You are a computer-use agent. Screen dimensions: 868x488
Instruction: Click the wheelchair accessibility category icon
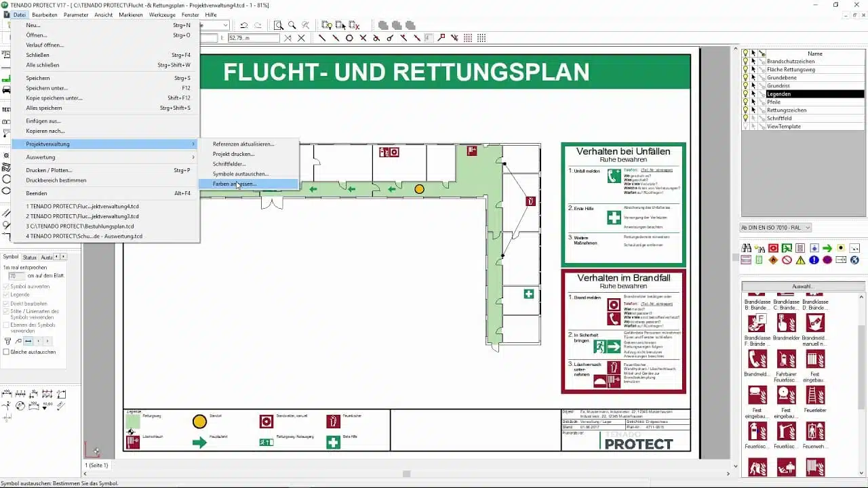[854, 260]
